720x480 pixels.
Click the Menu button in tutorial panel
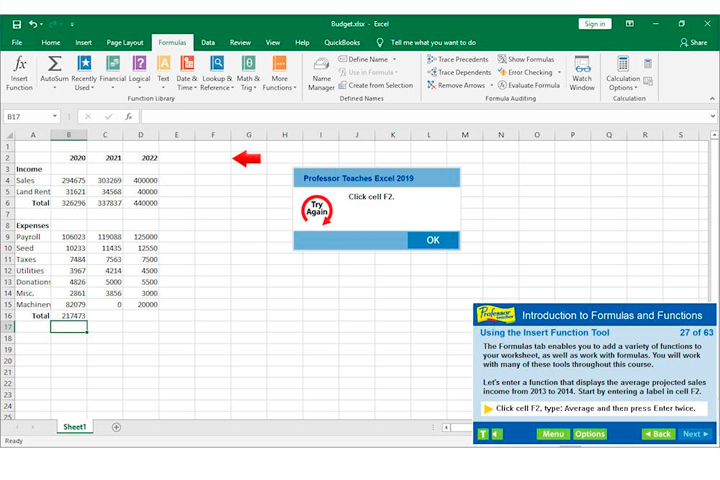(553, 434)
